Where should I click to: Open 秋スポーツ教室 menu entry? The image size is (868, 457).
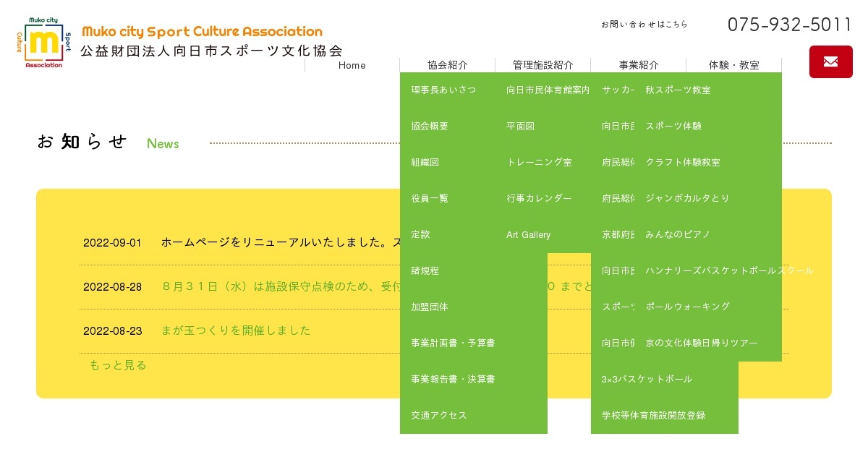point(678,90)
